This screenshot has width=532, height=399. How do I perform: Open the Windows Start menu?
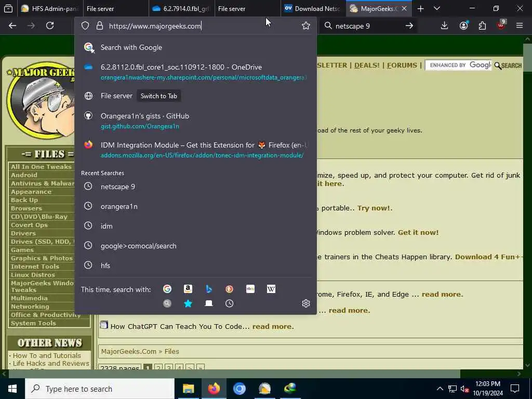click(12, 389)
